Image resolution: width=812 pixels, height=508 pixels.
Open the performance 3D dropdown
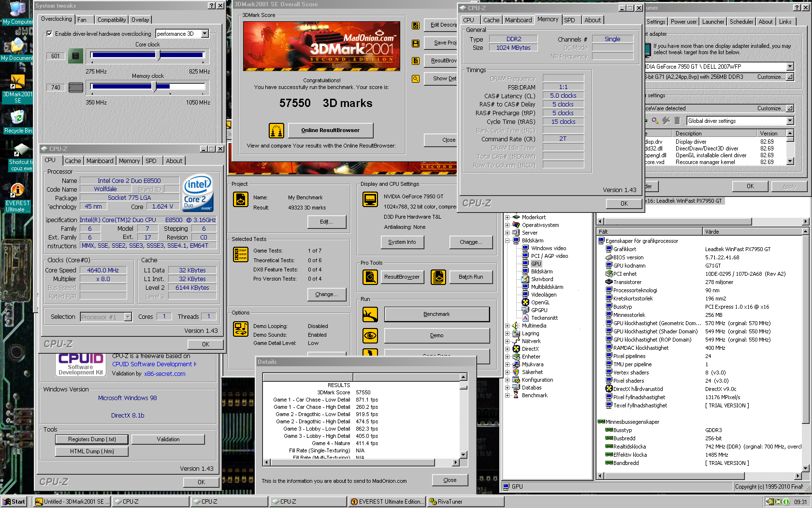point(205,34)
